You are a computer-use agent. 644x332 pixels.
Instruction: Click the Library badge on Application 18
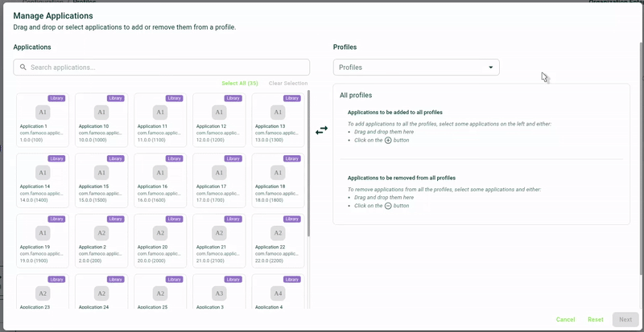pyautogui.click(x=291, y=158)
